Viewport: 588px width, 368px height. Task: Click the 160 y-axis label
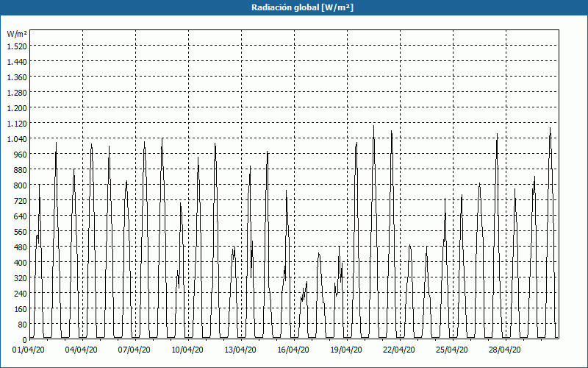pos(21,309)
